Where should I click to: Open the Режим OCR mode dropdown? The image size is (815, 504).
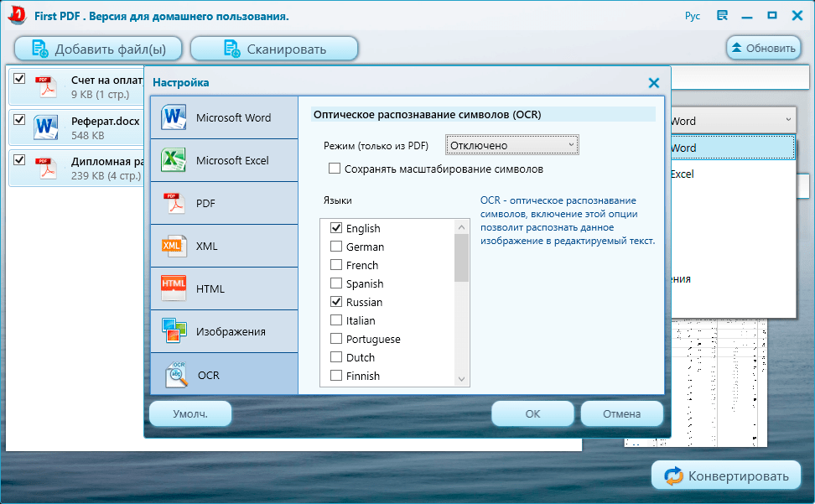512,145
